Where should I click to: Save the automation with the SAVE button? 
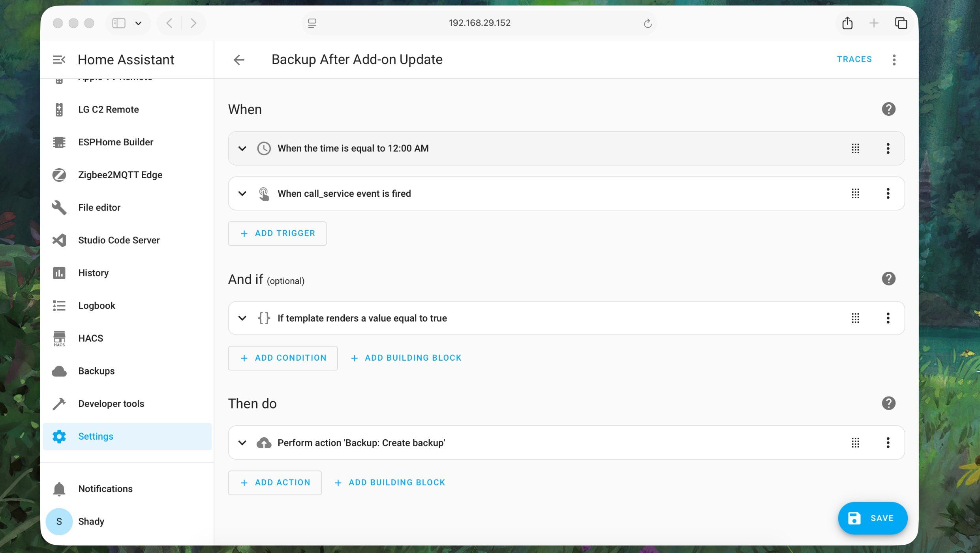(x=873, y=518)
